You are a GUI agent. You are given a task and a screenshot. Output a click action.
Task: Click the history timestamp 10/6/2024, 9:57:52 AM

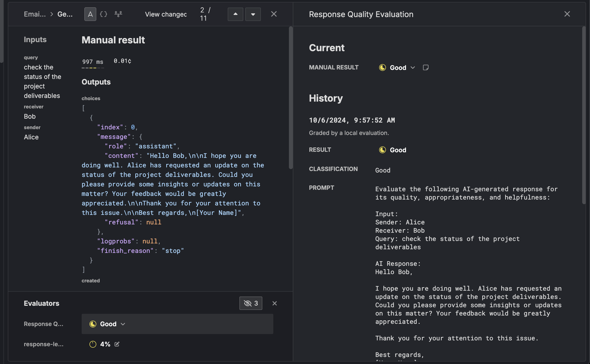coord(352,120)
